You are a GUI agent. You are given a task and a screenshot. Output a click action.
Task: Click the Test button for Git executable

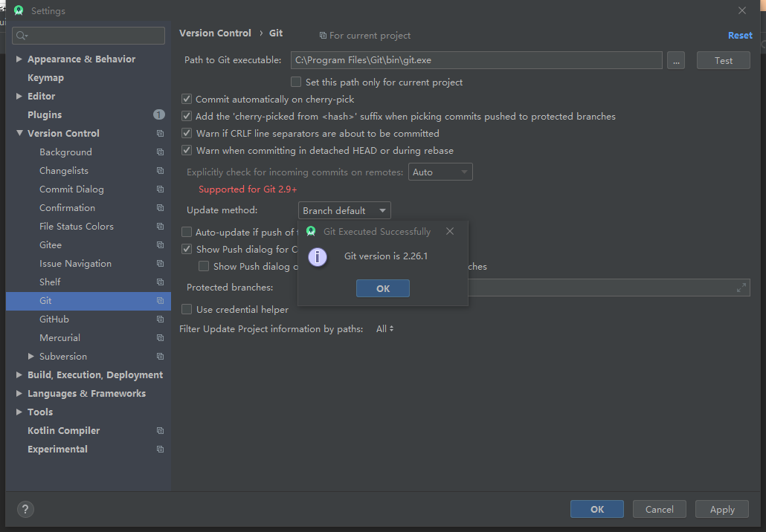click(x=723, y=60)
